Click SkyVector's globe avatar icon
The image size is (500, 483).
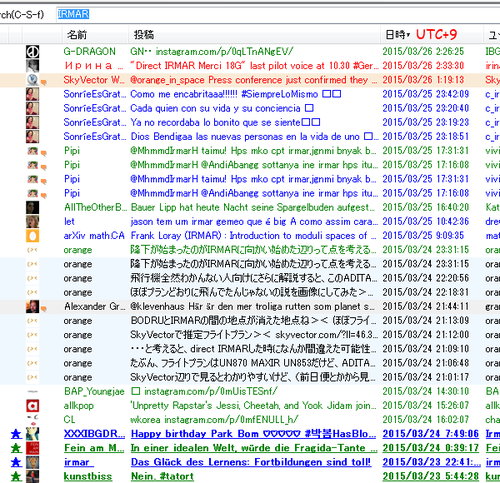(x=32, y=80)
